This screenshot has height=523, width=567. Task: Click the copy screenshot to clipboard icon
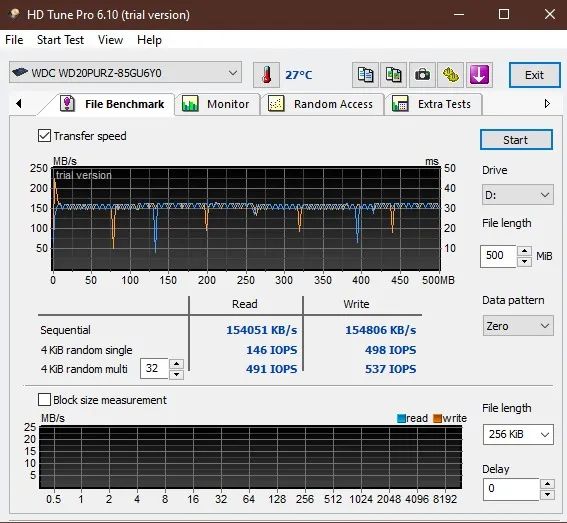393,75
